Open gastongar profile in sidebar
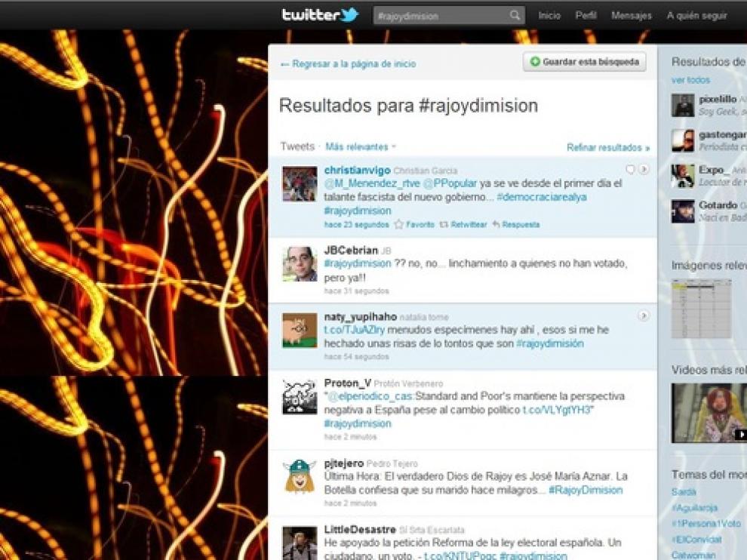747x560 pixels. click(x=723, y=135)
